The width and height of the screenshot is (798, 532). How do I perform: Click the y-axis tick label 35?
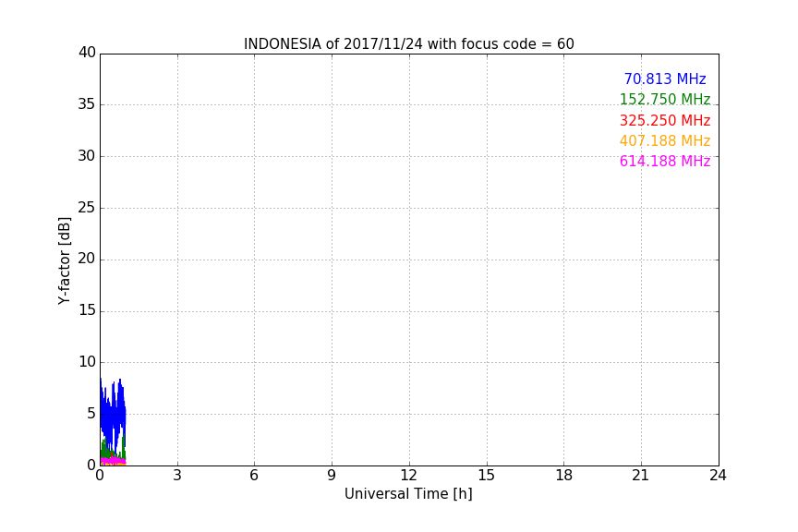pyautogui.click(x=87, y=104)
